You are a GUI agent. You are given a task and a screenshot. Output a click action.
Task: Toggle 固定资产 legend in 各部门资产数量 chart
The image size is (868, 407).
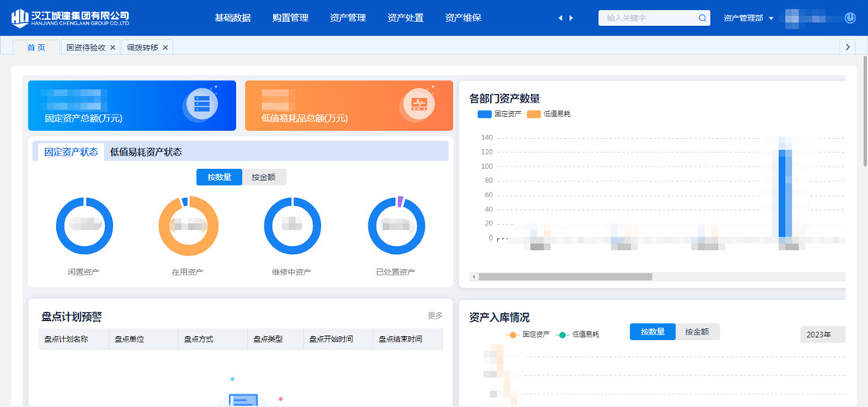pyautogui.click(x=498, y=114)
